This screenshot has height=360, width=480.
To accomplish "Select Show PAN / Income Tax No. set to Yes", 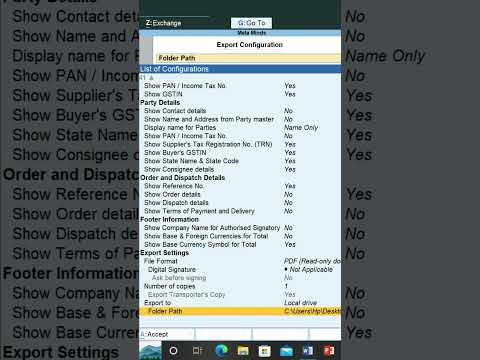I will [185, 86].
